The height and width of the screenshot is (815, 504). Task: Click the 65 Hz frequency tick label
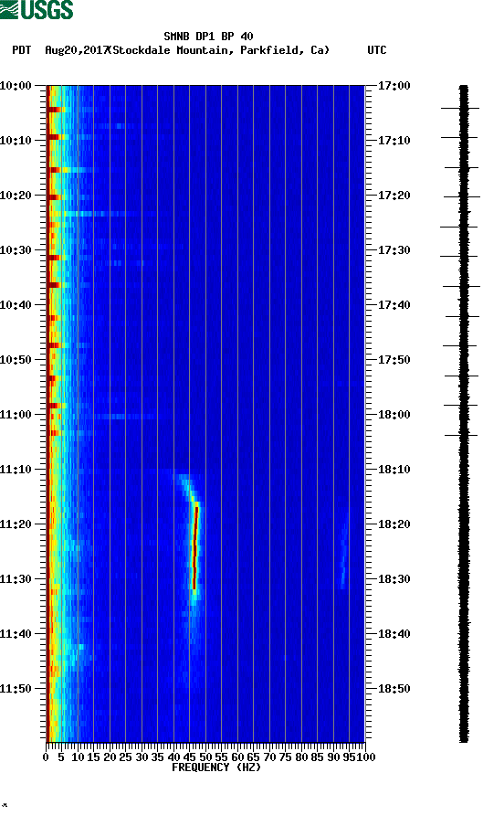pyautogui.click(x=254, y=757)
